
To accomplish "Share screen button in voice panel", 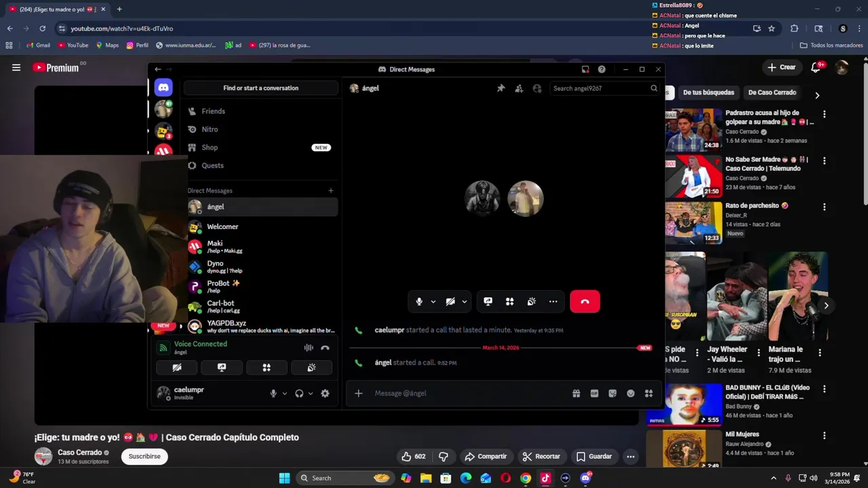I will (222, 367).
